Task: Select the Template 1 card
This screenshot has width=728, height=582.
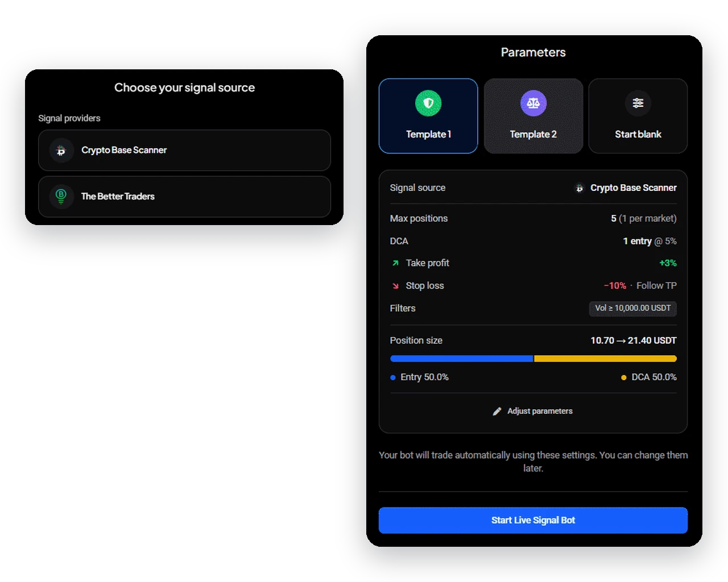Action: coord(428,116)
